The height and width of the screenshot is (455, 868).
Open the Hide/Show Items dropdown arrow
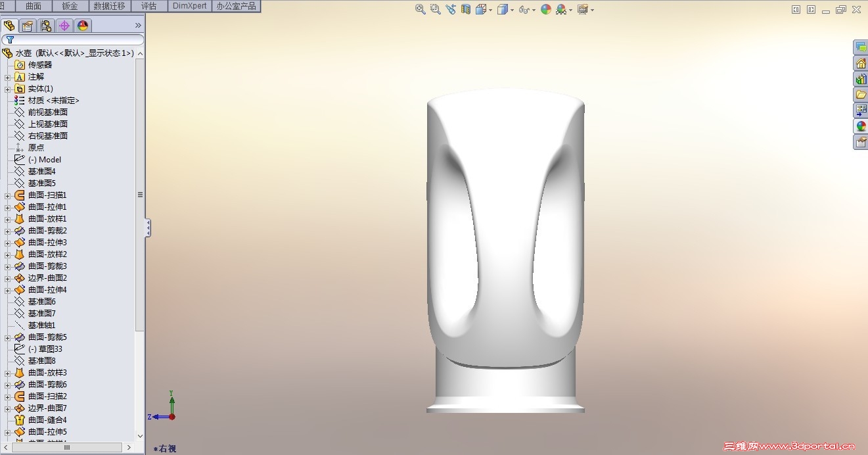coord(534,10)
